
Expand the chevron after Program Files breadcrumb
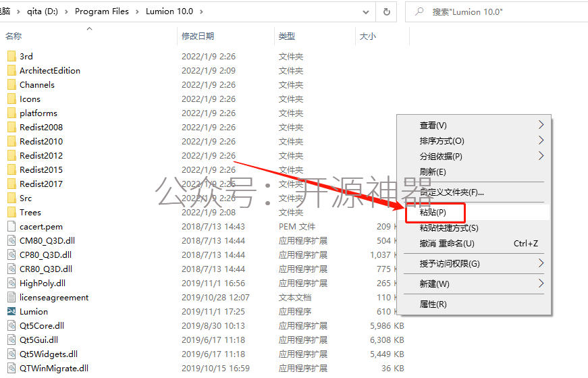pyautogui.click(x=137, y=11)
